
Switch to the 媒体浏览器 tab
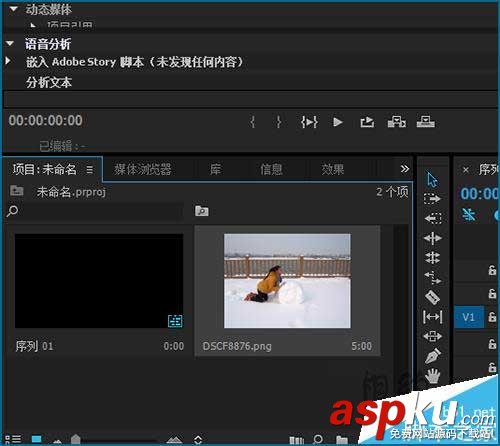pyautogui.click(x=143, y=169)
